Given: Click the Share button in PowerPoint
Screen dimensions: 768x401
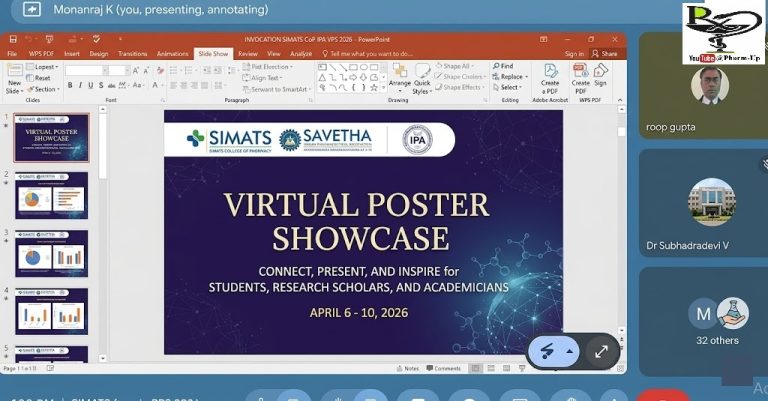Looking at the screenshot, I should pyautogui.click(x=605, y=53).
